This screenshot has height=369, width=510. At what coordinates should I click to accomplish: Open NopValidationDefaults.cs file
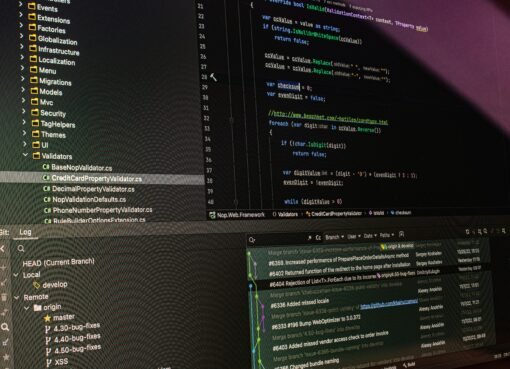pos(89,199)
